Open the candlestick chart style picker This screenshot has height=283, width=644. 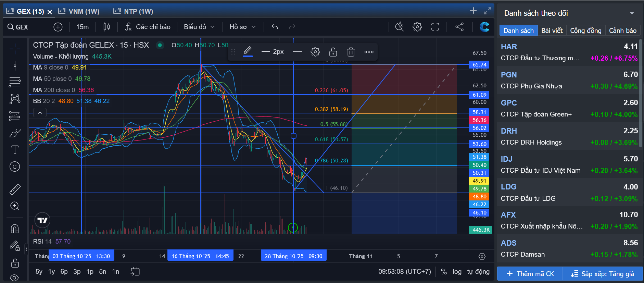[107, 27]
